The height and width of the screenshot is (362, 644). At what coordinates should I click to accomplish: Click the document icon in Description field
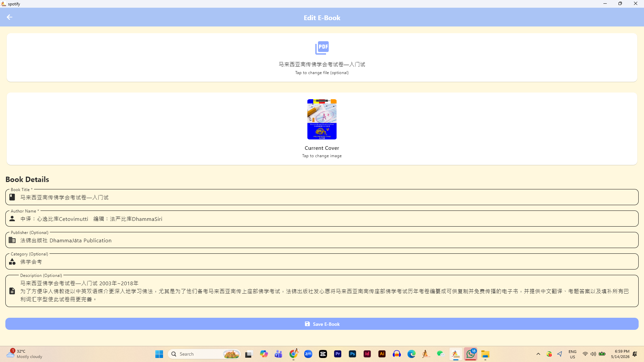pyautogui.click(x=12, y=291)
